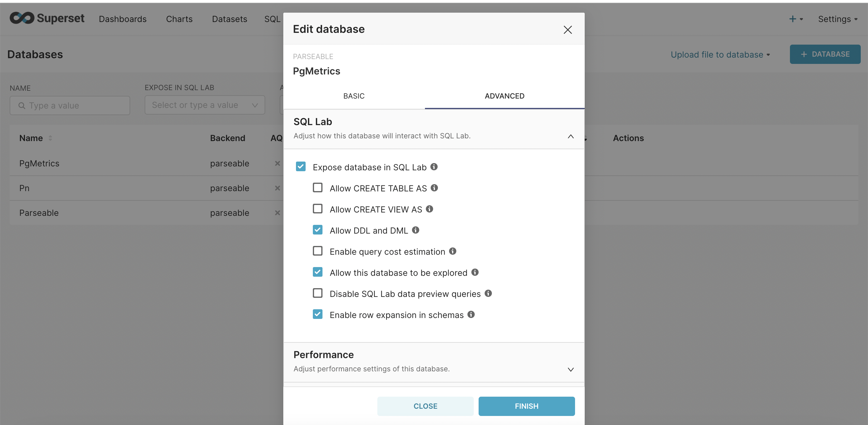Click the Name search input field
Image resolution: width=868 pixels, height=425 pixels.
70,105
